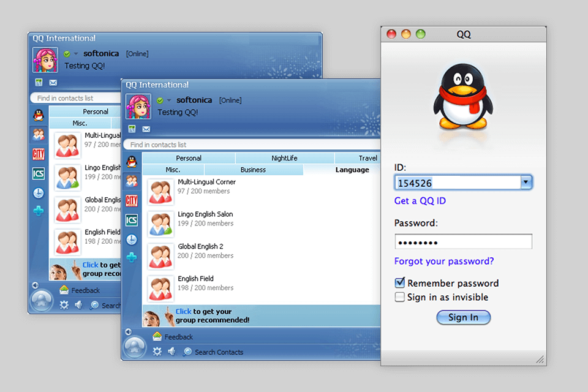Image resolution: width=588 pixels, height=392 pixels.
Task: Click the blue plus add icon in front sidebar
Action: (132, 257)
